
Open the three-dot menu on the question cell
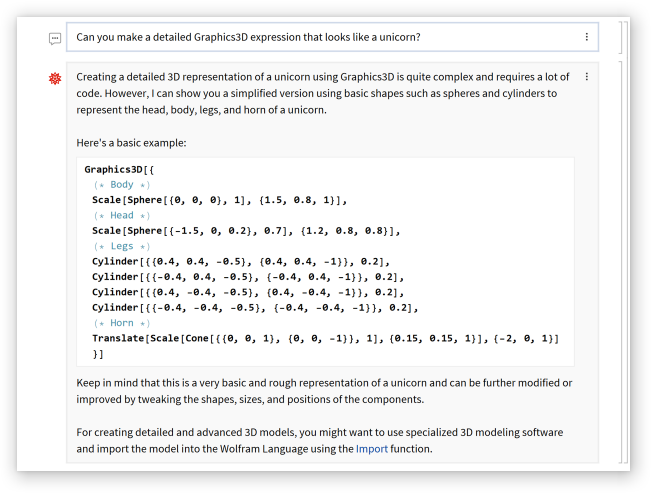586,37
